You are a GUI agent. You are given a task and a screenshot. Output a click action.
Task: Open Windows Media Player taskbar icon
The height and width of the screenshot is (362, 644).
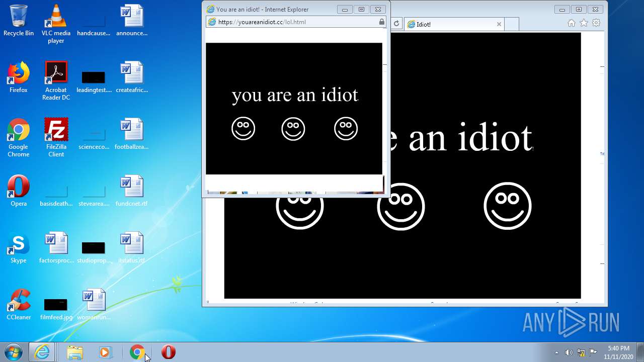(105, 352)
